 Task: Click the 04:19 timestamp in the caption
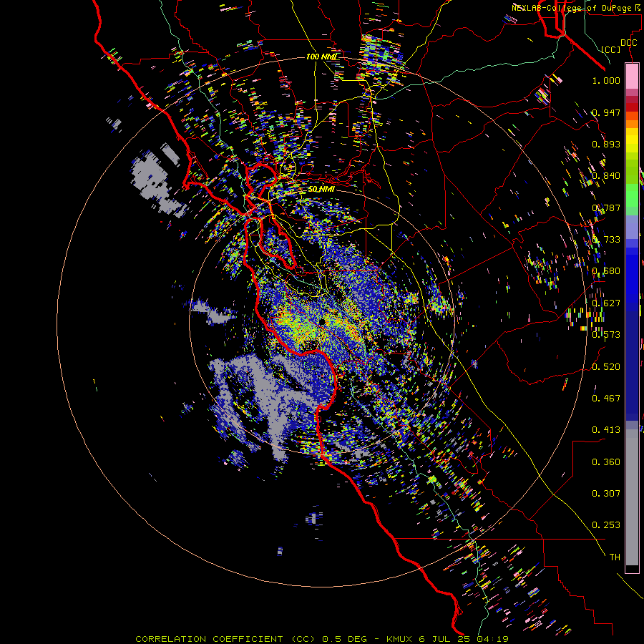tap(492, 639)
